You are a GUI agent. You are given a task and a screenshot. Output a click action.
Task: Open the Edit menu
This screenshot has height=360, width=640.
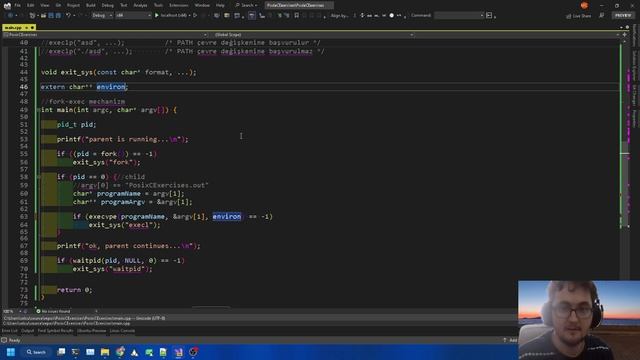[x=31, y=5]
